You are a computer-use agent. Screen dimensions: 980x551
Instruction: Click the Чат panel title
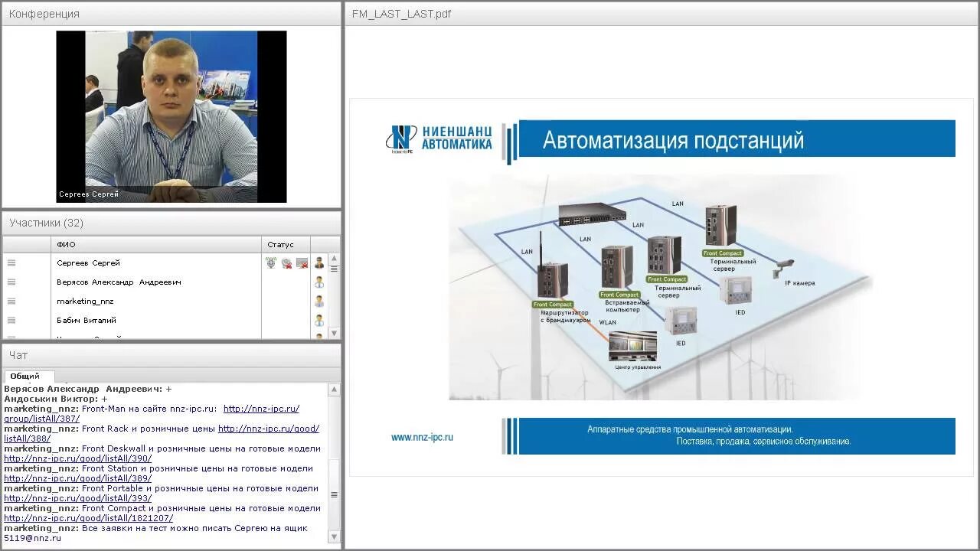click(x=18, y=355)
